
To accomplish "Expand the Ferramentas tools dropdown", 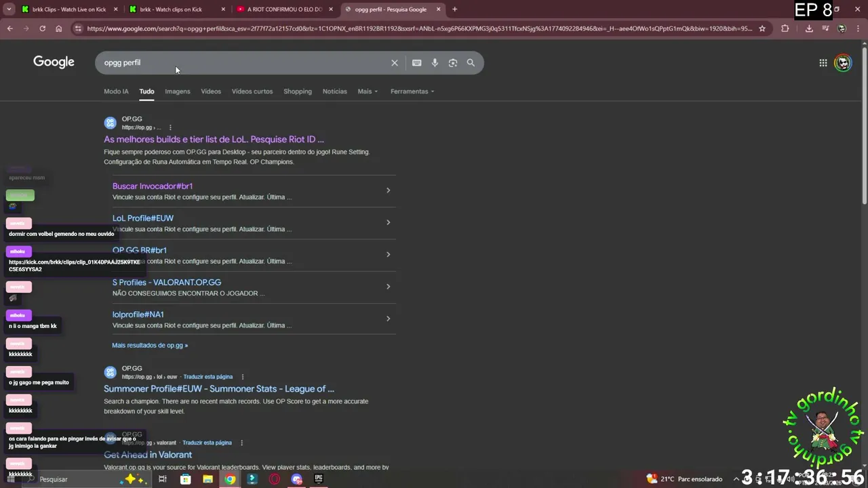I will [412, 91].
